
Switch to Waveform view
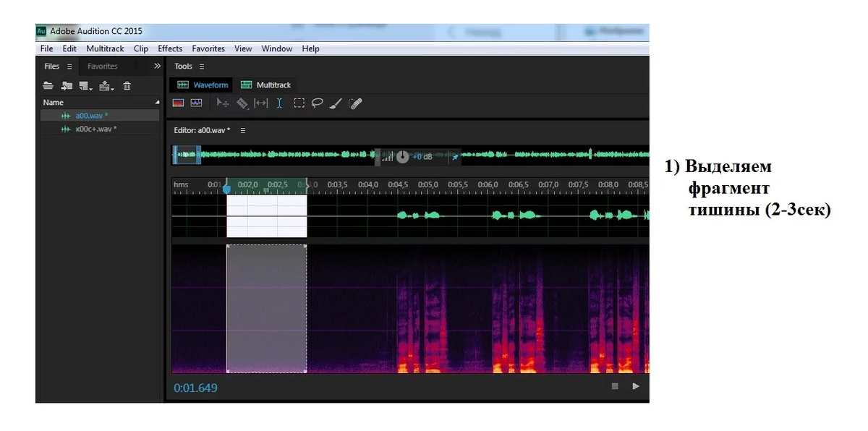(x=203, y=85)
